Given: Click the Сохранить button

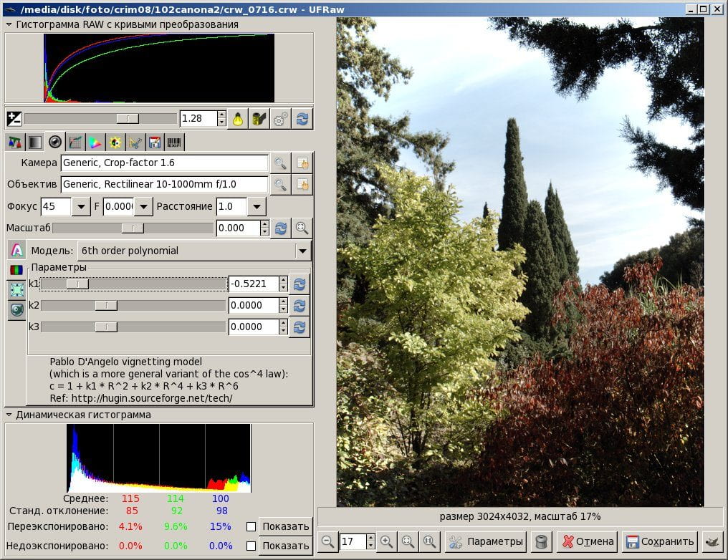Looking at the screenshot, I should (660, 541).
